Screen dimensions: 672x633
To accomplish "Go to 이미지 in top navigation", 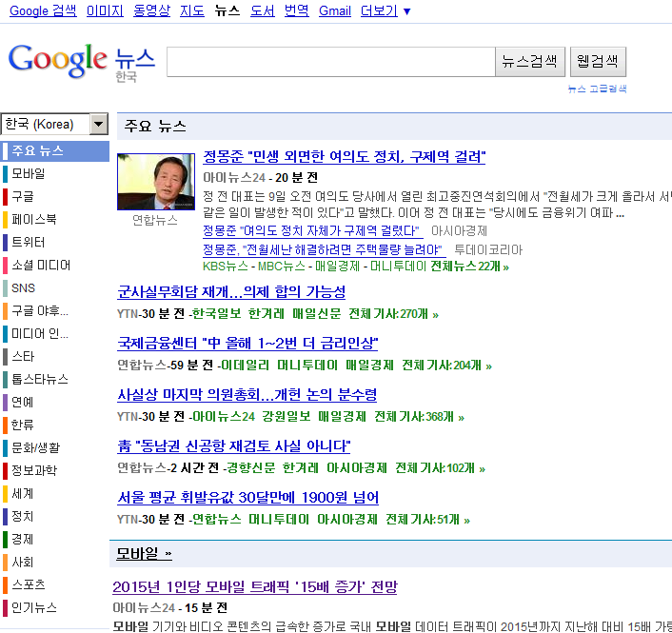I will 105,10.
